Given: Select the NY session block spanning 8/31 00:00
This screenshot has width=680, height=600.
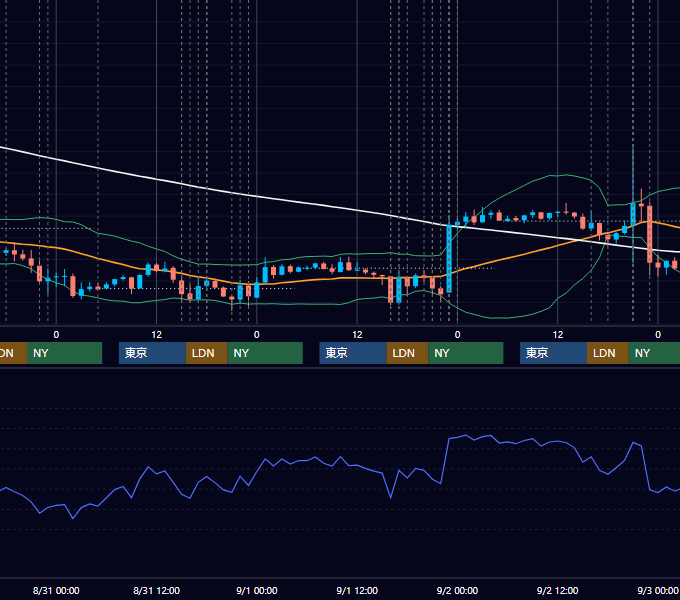Looking at the screenshot, I should pyautogui.click(x=64, y=353).
